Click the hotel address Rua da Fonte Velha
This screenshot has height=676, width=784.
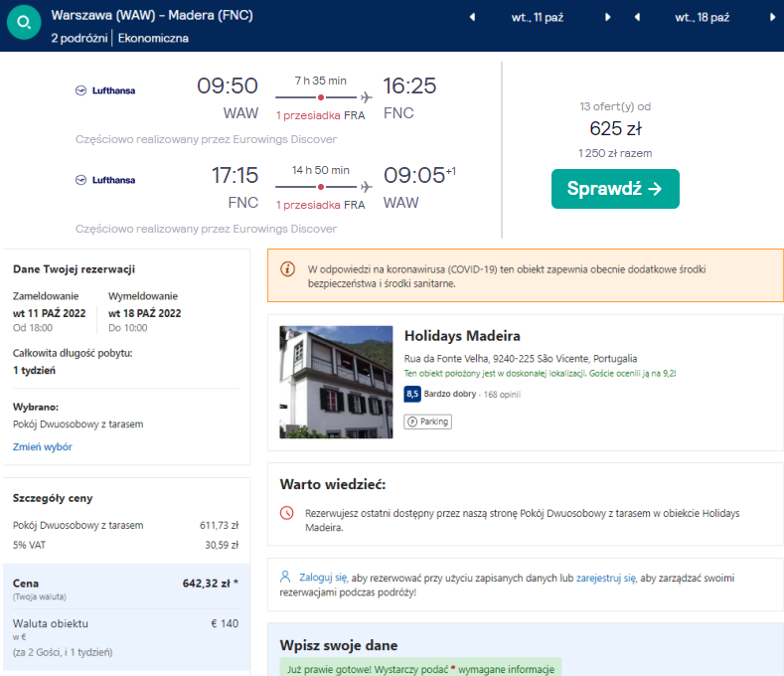tap(521, 359)
